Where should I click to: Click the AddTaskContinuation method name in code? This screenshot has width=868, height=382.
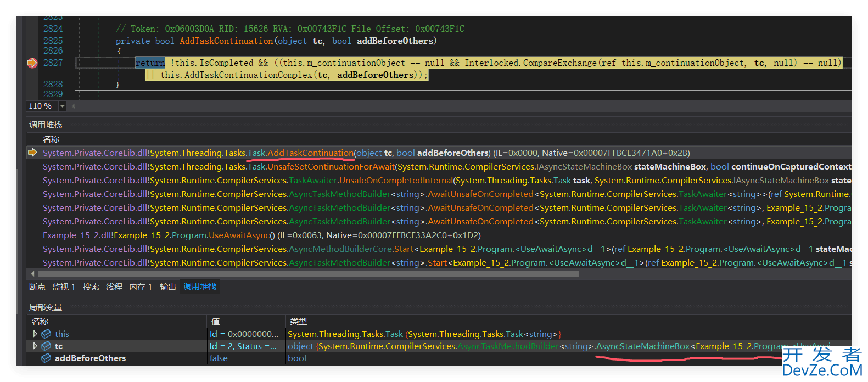pyautogui.click(x=226, y=41)
